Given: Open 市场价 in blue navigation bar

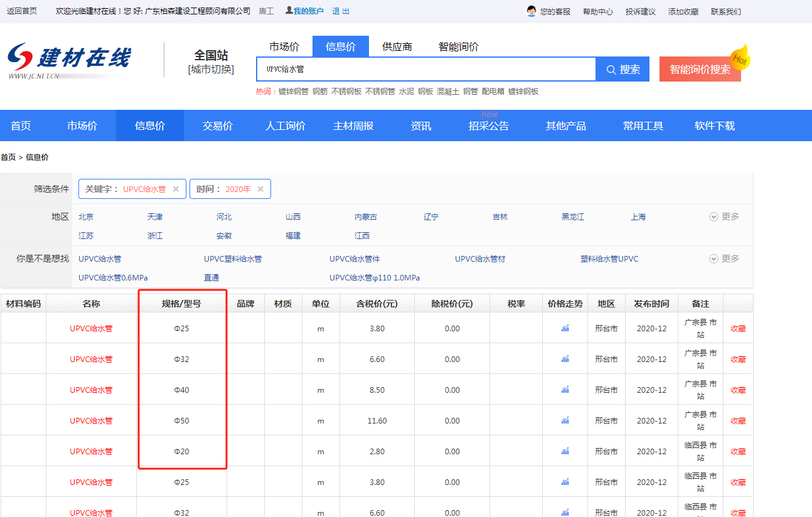Looking at the screenshot, I should pos(82,126).
